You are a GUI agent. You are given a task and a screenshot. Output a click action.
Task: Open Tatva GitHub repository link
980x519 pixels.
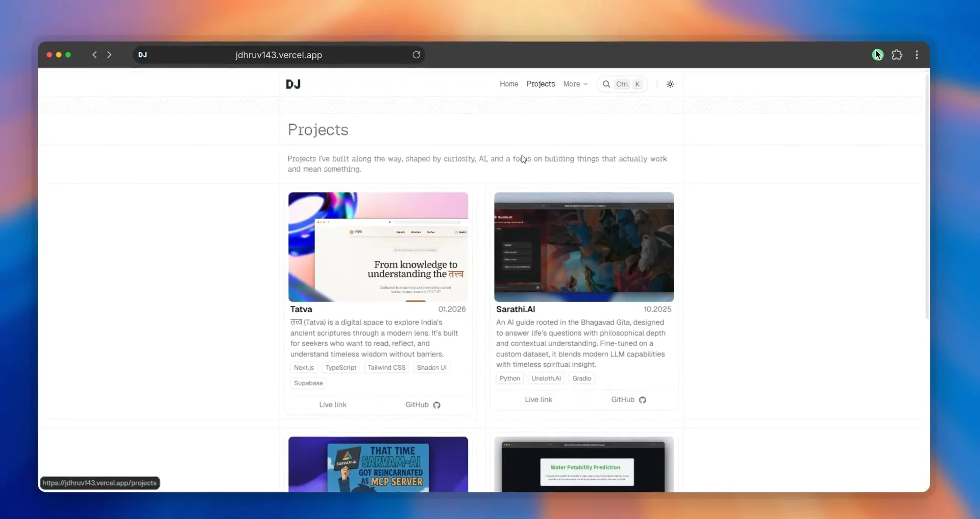[x=423, y=405]
